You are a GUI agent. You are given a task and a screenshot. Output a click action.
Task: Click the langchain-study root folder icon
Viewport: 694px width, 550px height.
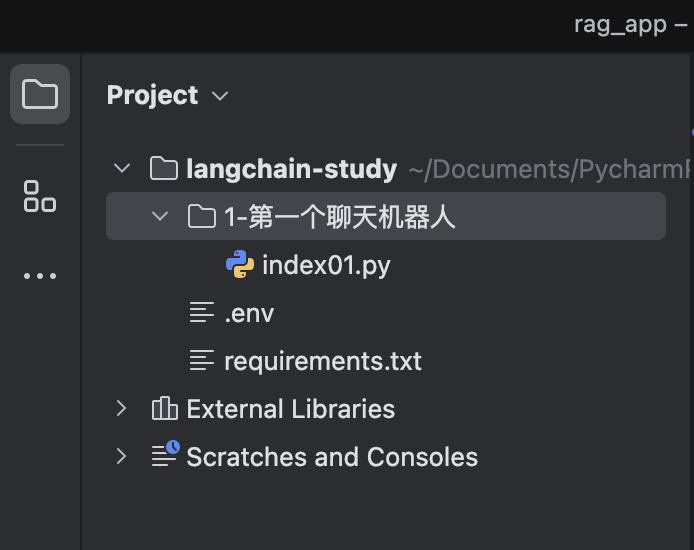pos(164,169)
